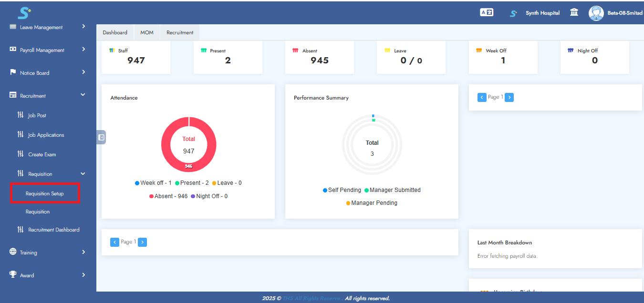Click the language translate icon in header

486,13
